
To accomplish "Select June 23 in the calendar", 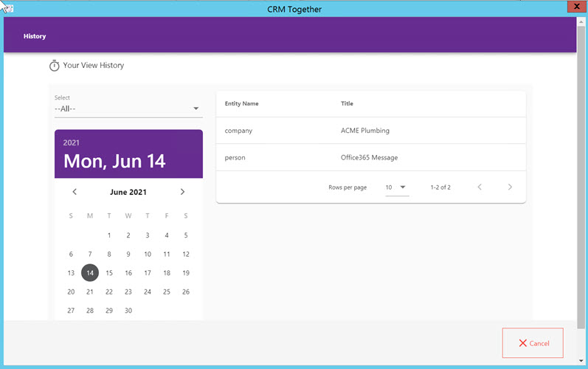I will tap(128, 292).
